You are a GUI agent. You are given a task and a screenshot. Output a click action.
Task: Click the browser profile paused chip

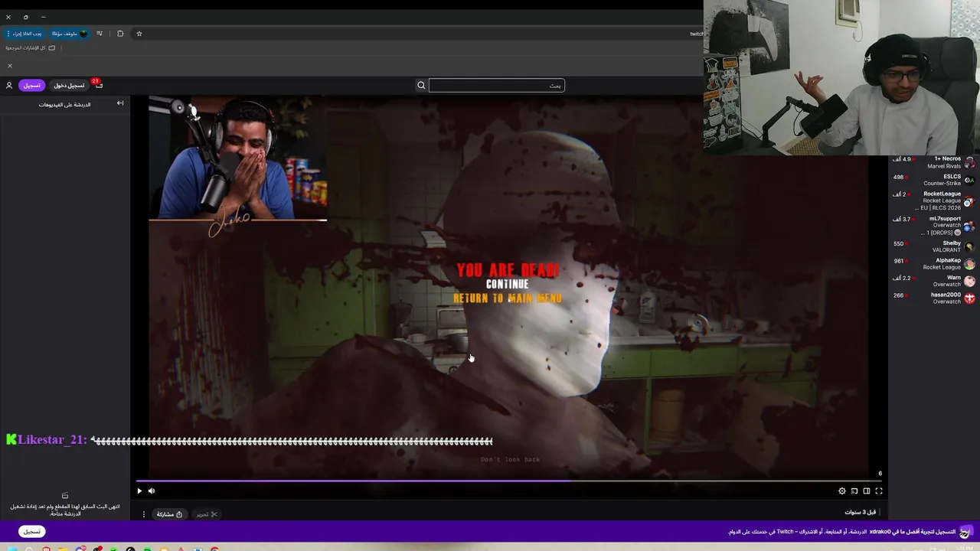pyautogui.click(x=69, y=34)
